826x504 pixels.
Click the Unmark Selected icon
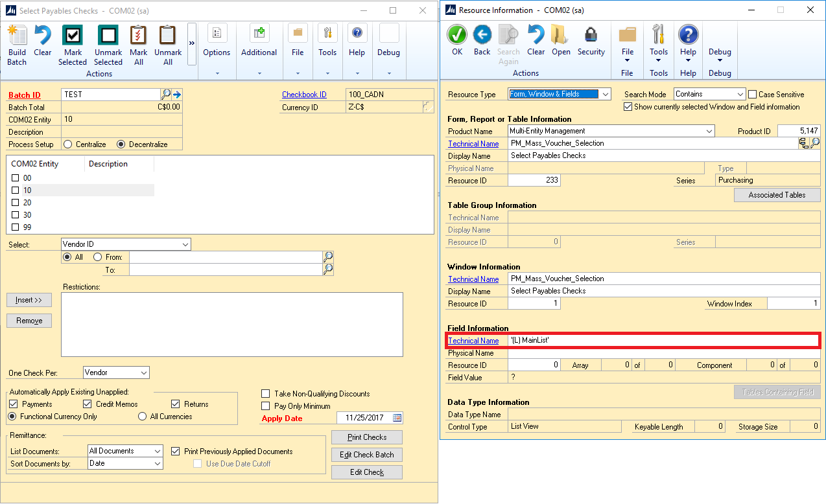pos(108,36)
